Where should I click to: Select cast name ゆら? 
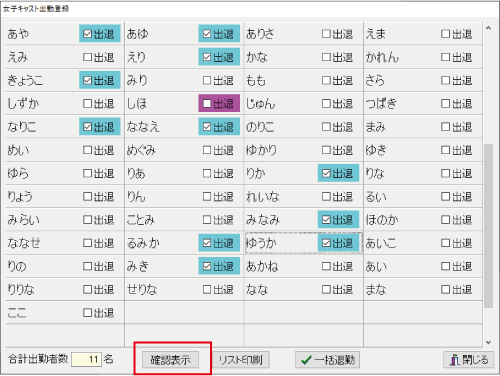18,173
